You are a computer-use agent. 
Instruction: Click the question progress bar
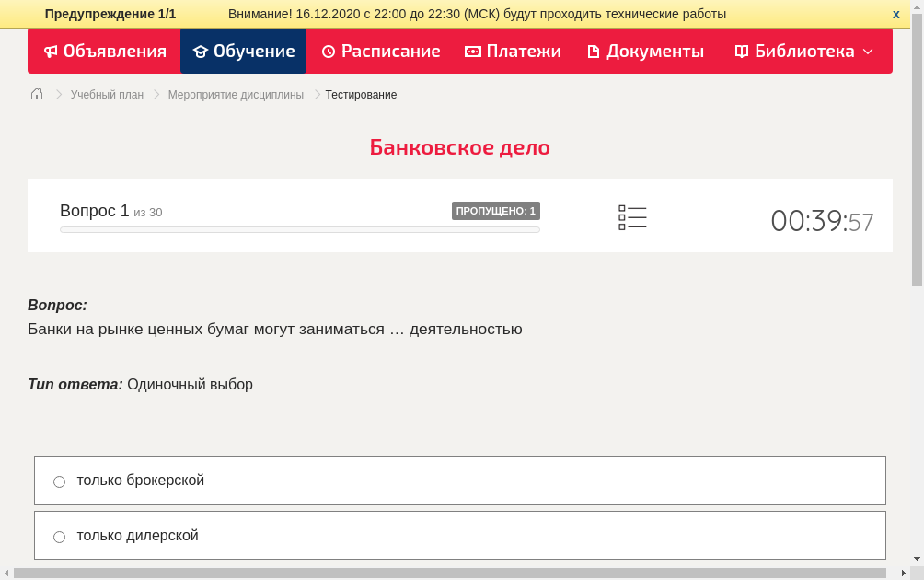pyautogui.click(x=299, y=229)
